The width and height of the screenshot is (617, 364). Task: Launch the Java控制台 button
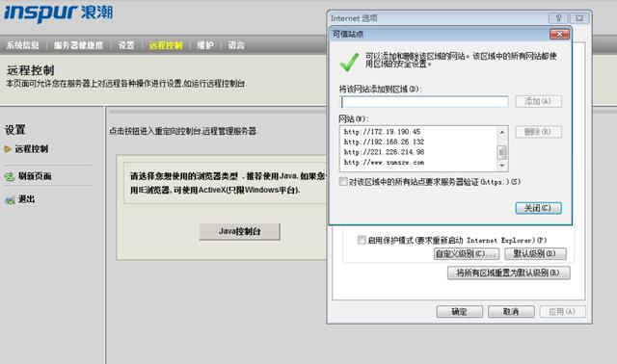click(x=240, y=231)
